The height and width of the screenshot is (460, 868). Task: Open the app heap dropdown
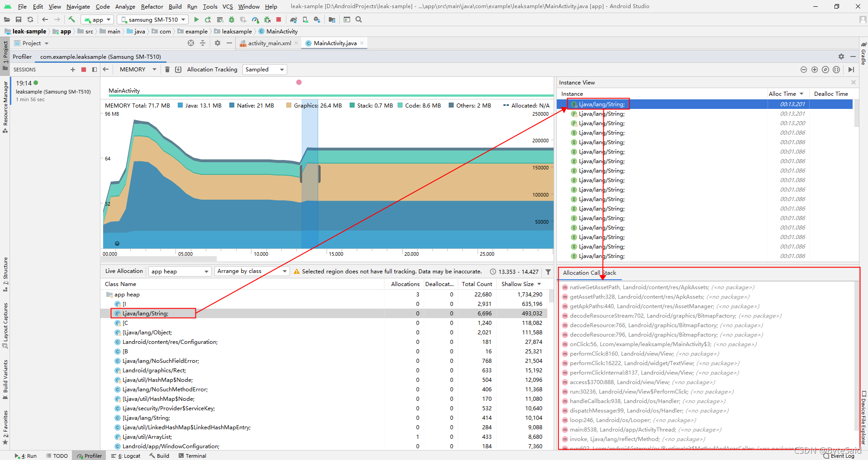pos(180,271)
